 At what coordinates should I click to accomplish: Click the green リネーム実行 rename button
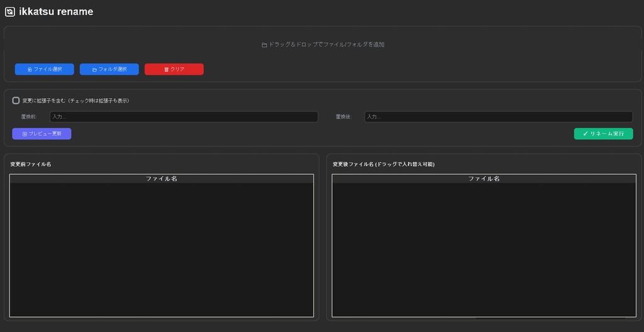click(603, 133)
